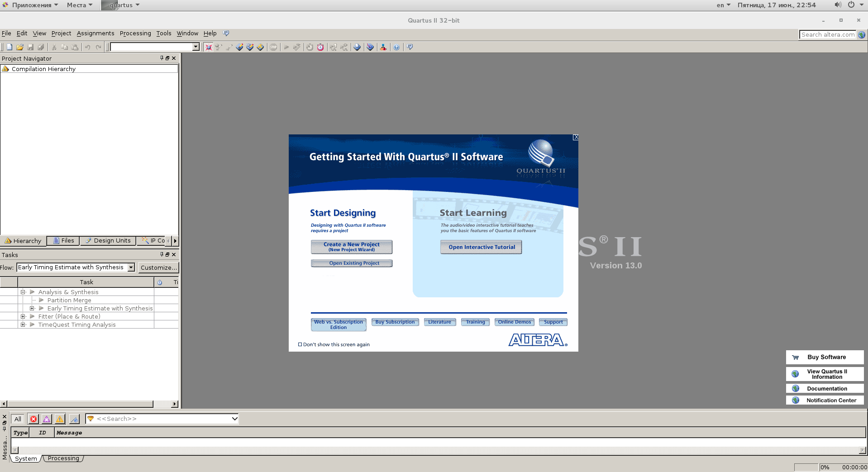The height and width of the screenshot is (472, 868).
Task: Click the Save floppy disk toolbar icon
Action: tap(30, 47)
